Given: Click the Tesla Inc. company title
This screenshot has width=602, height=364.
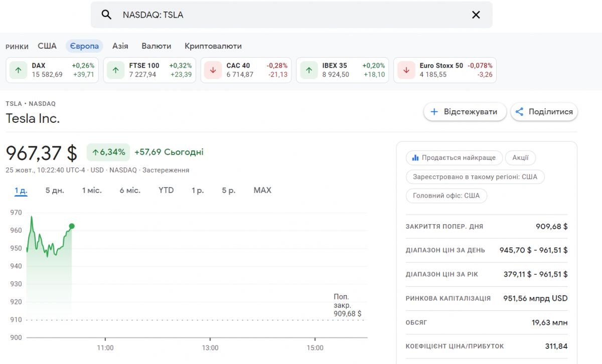Looking at the screenshot, I should 33,119.
